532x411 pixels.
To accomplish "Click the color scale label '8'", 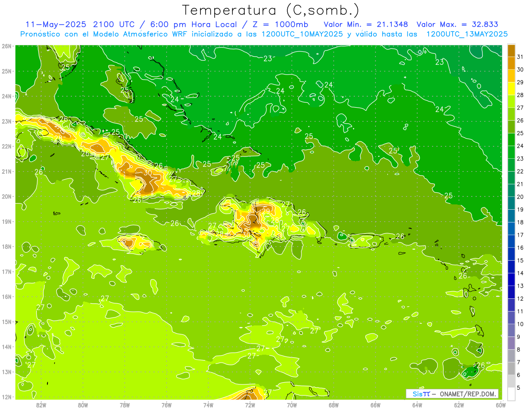I will pos(520,349).
